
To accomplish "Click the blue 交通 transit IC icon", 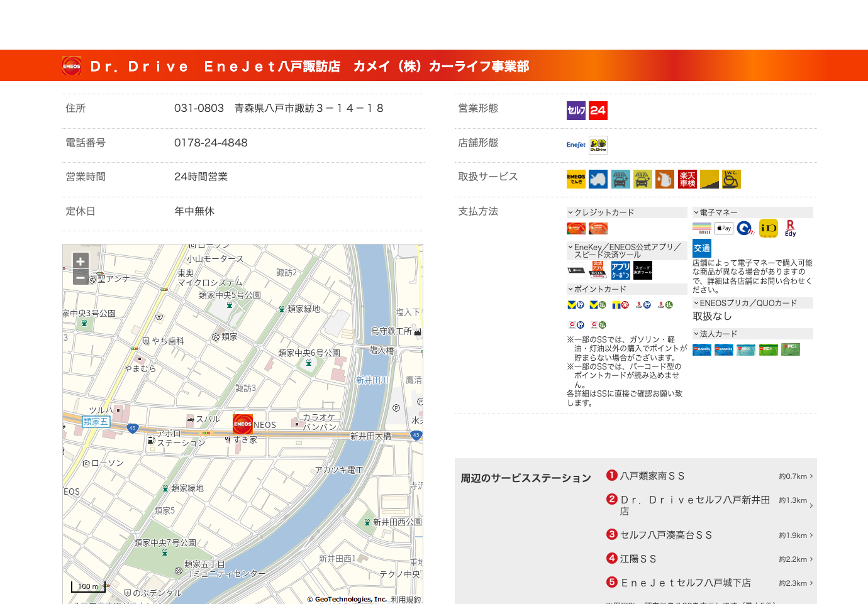I will coord(702,248).
